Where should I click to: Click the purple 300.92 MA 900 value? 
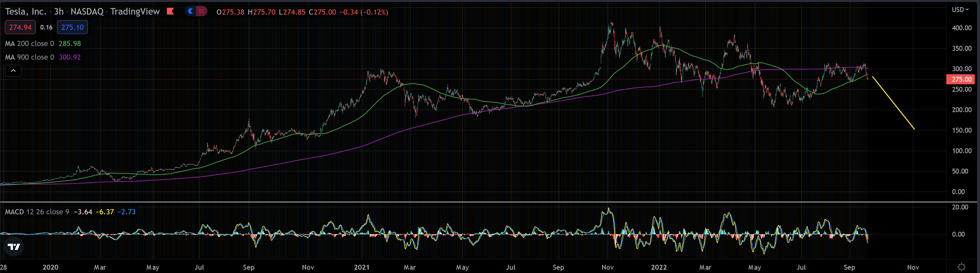click(x=70, y=57)
